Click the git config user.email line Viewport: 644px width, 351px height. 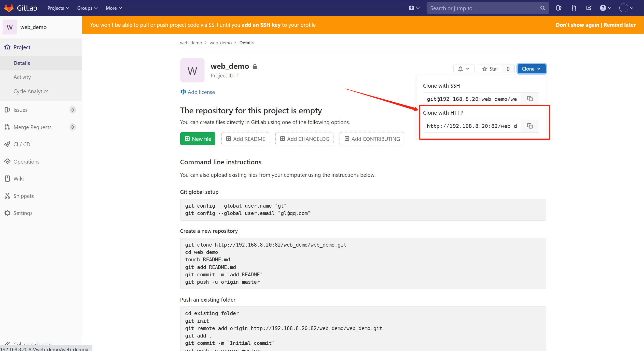[247, 213]
